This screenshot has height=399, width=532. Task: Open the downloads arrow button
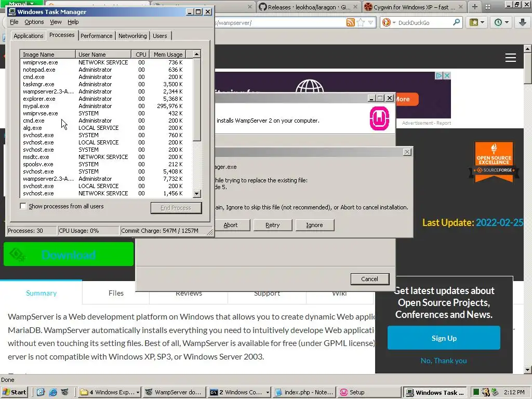523,23
